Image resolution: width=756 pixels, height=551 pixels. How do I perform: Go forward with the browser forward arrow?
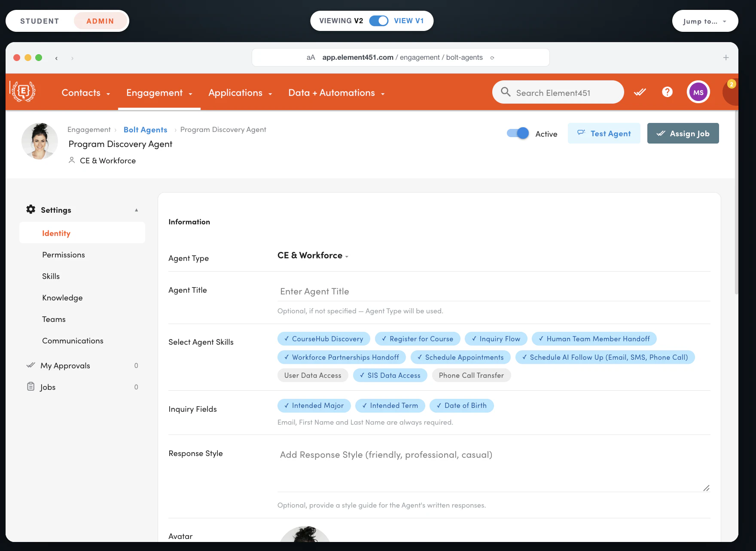point(72,58)
